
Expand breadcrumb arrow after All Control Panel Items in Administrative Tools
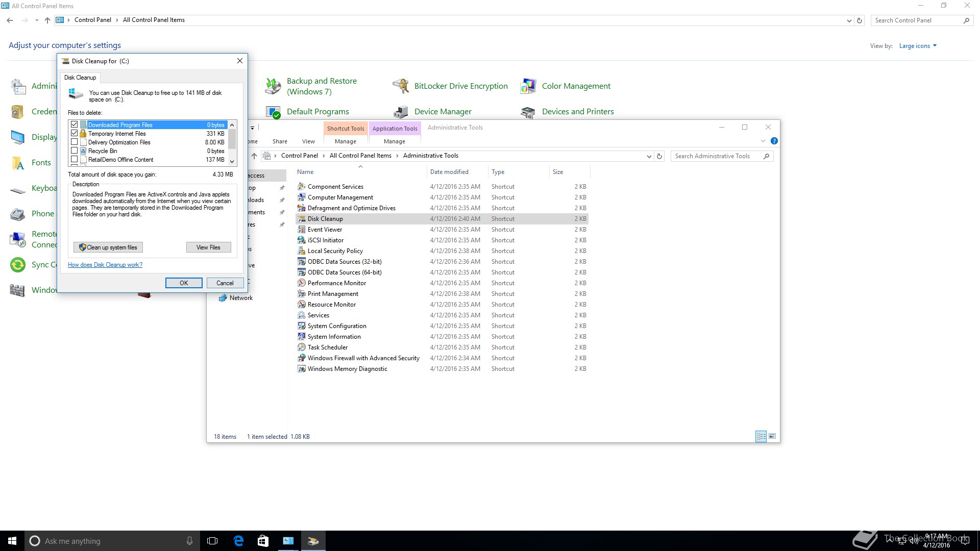(397, 156)
